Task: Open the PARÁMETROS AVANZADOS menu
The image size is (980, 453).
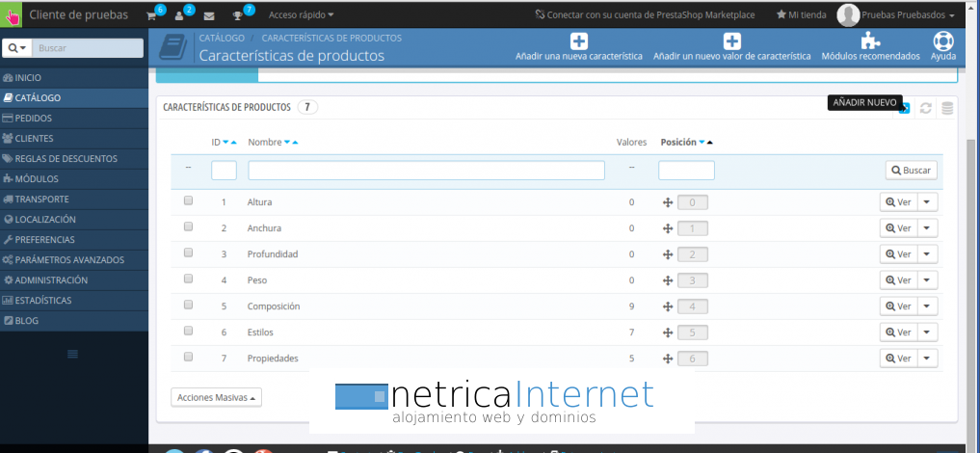Action: (74, 260)
